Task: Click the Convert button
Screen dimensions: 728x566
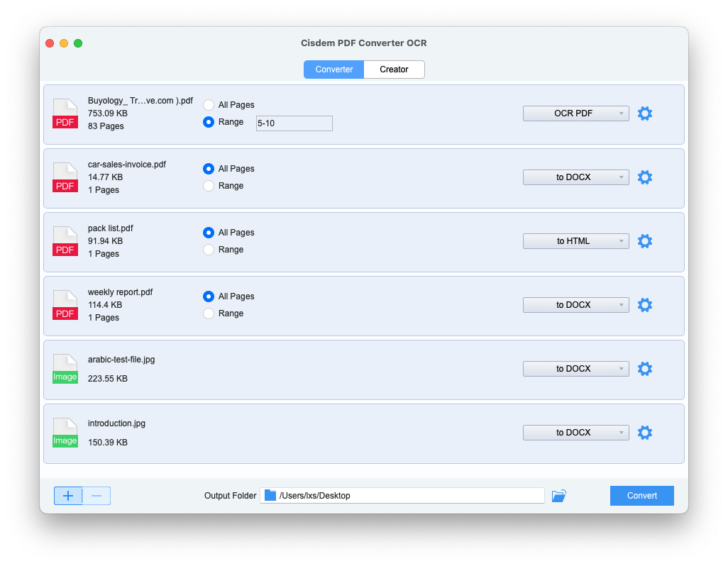Action: click(x=641, y=496)
